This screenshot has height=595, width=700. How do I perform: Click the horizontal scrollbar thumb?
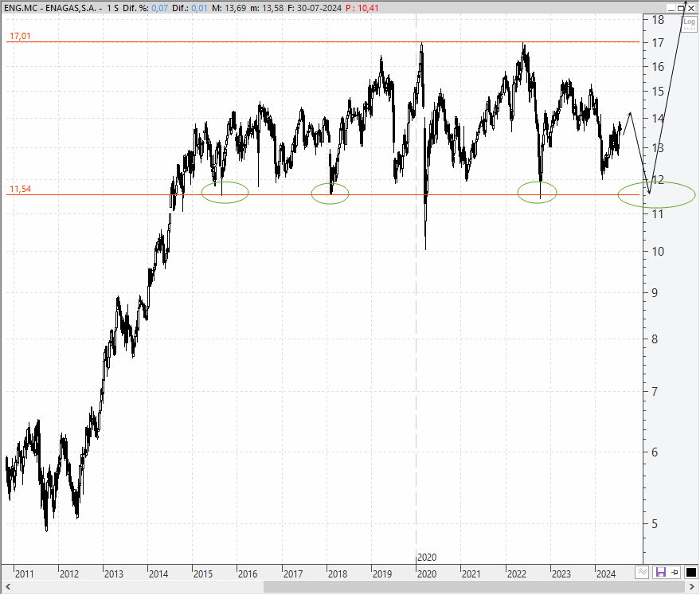[474, 587]
